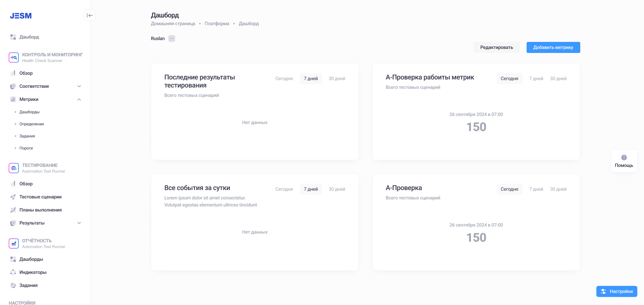Click the Health Check Scanner section icon
The image size is (644, 305).
point(14,57)
